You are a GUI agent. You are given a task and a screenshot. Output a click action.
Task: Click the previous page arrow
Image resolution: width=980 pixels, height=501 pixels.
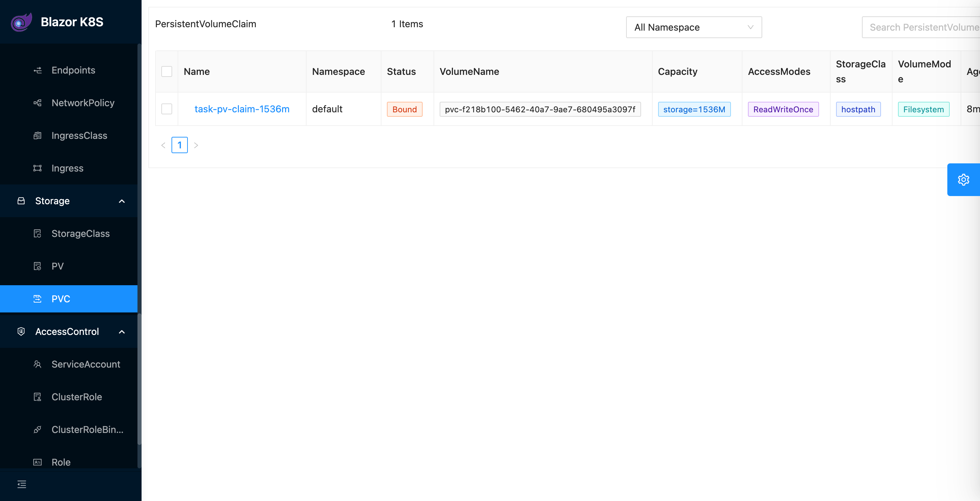pos(163,145)
